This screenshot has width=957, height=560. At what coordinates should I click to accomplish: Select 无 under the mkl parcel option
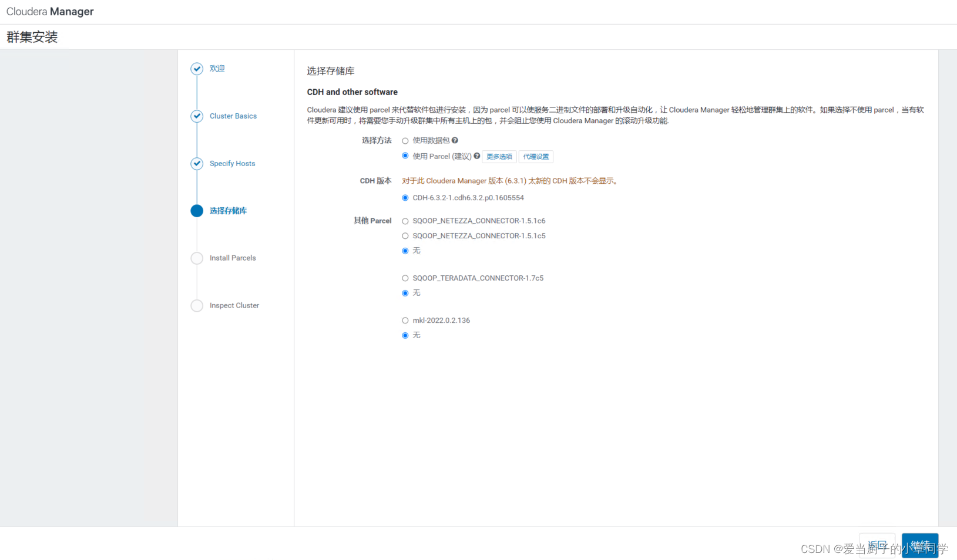tap(405, 335)
